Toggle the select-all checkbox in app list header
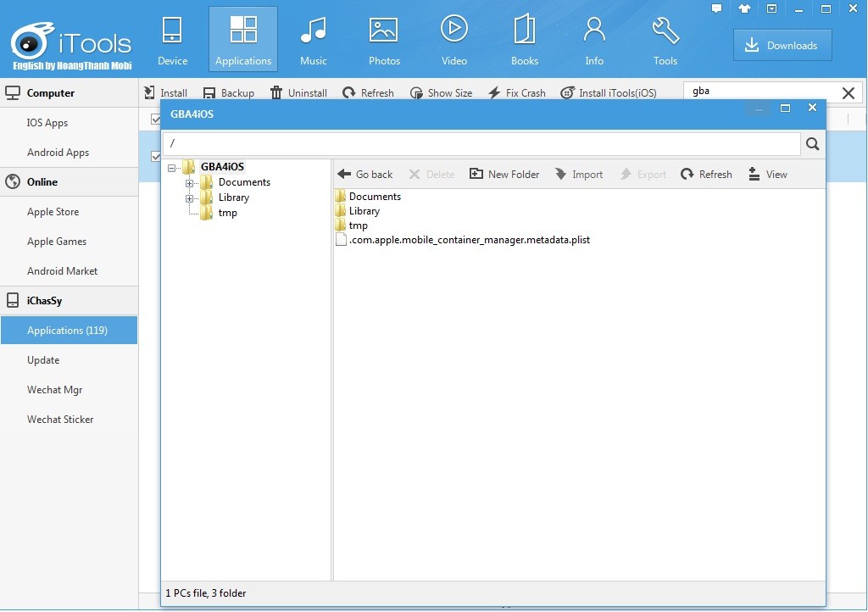This screenshot has height=612, width=868. [x=156, y=119]
